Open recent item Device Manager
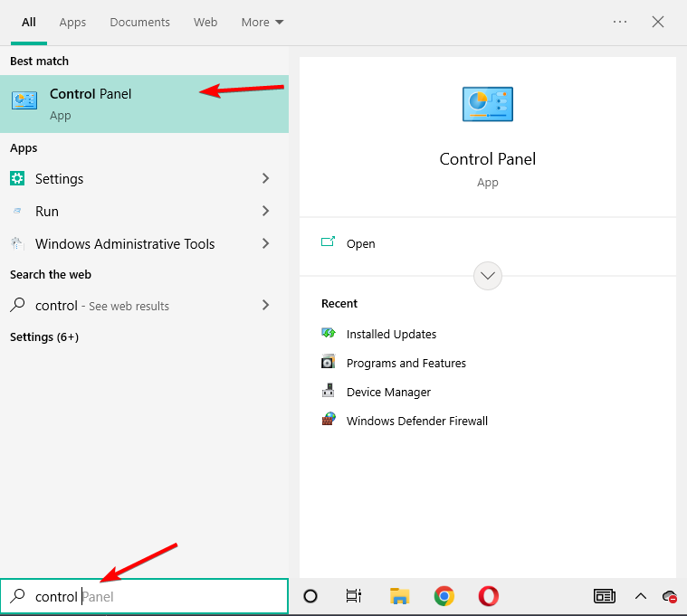 coord(388,393)
